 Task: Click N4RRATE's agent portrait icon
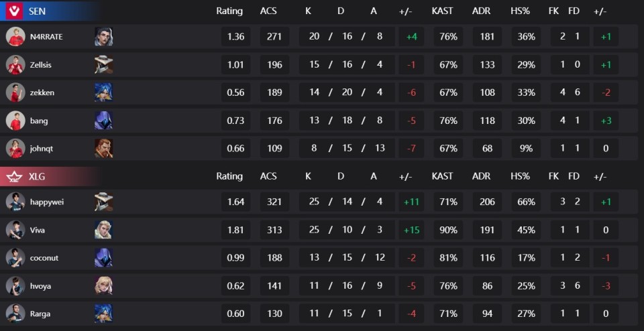[103, 36]
